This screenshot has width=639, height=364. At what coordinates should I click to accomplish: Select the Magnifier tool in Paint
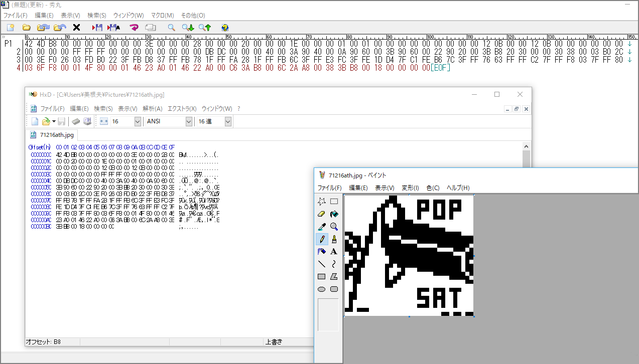pos(334,227)
